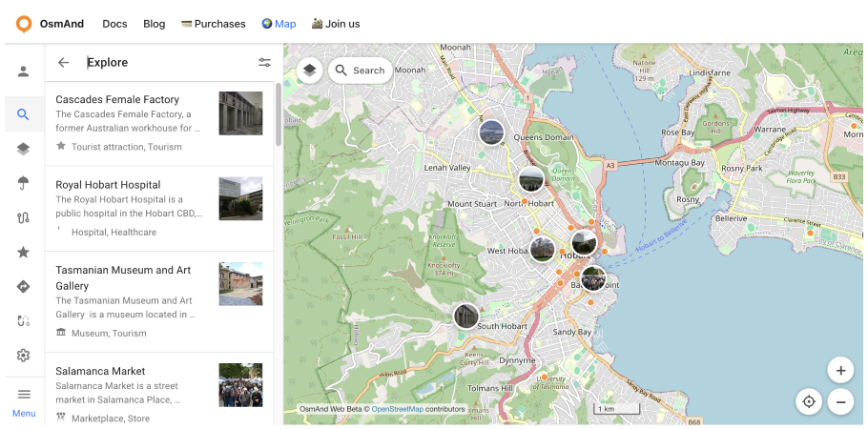Zoom out the map with minus button
This screenshot has width=868, height=429.
tap(840, 402)
